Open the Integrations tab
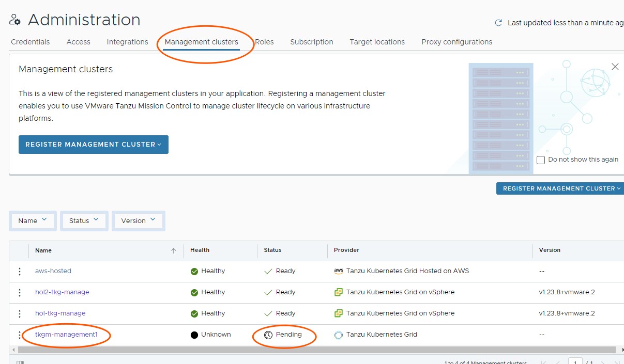The height and width of the screenshot is (364, 624). pyautogui.click(x=127, y=42)
